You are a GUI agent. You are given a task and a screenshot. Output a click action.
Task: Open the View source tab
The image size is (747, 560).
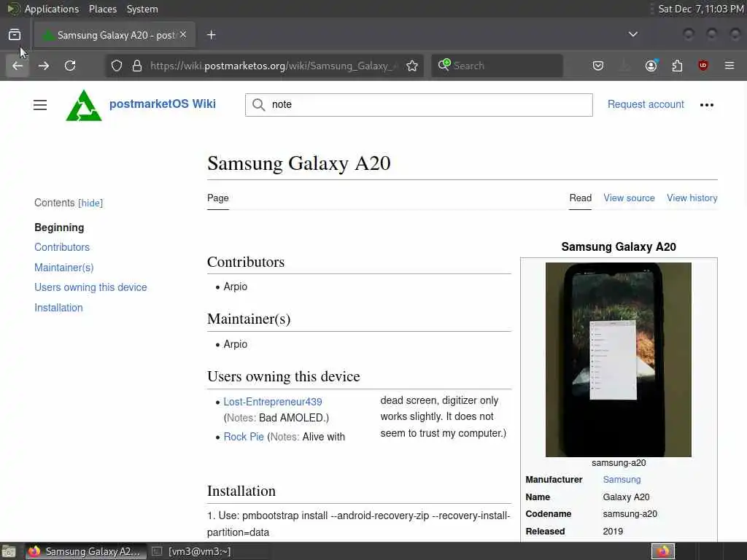(629, 198)
